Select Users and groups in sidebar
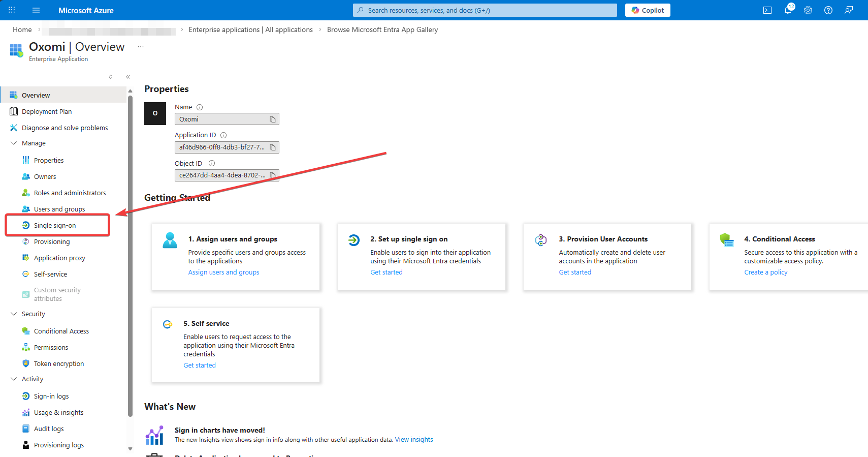Screen dimensions: 868x457 (x=59, y=209)
